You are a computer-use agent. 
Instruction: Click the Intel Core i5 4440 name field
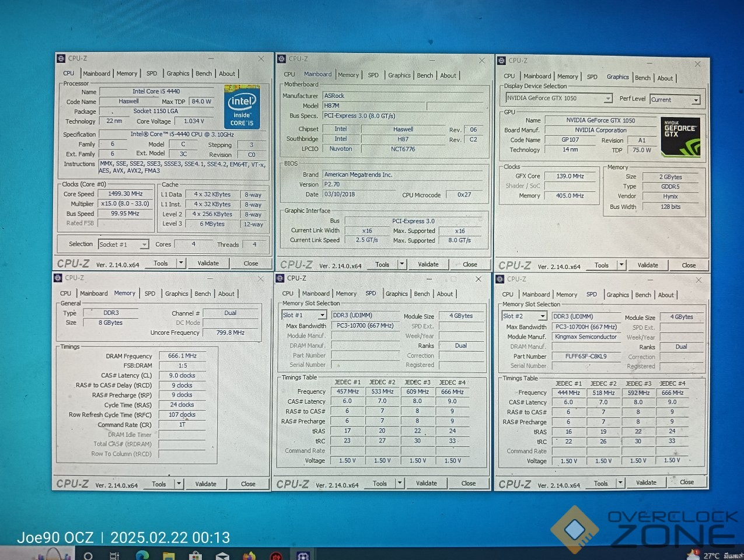coord(156,92)
